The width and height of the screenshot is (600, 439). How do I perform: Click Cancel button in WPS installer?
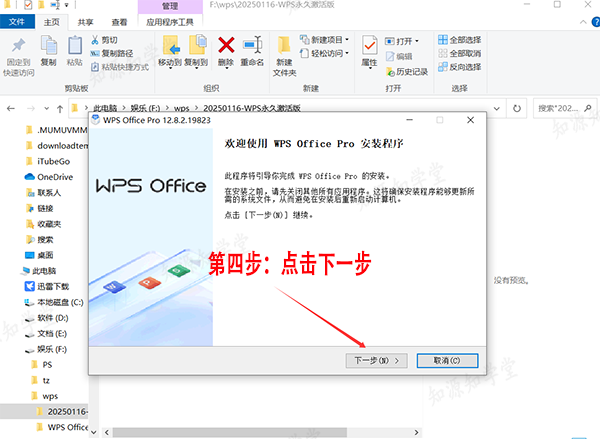pos(447,361)
